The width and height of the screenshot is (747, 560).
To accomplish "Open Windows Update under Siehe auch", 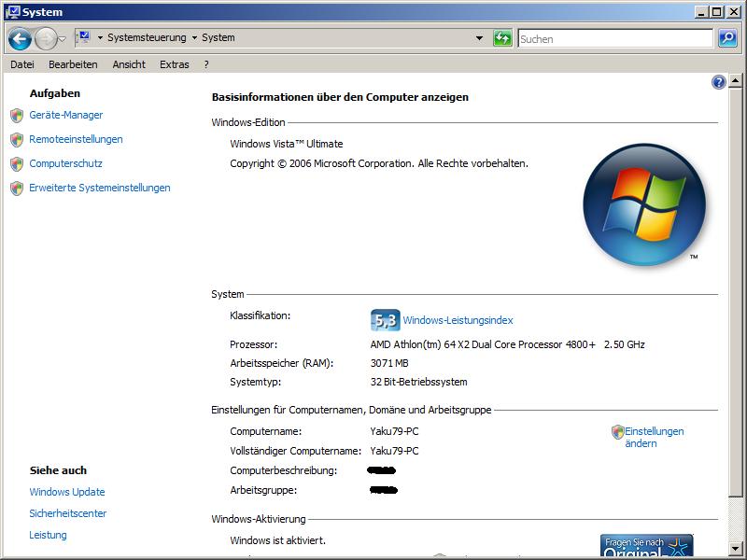I will point(67,492).
